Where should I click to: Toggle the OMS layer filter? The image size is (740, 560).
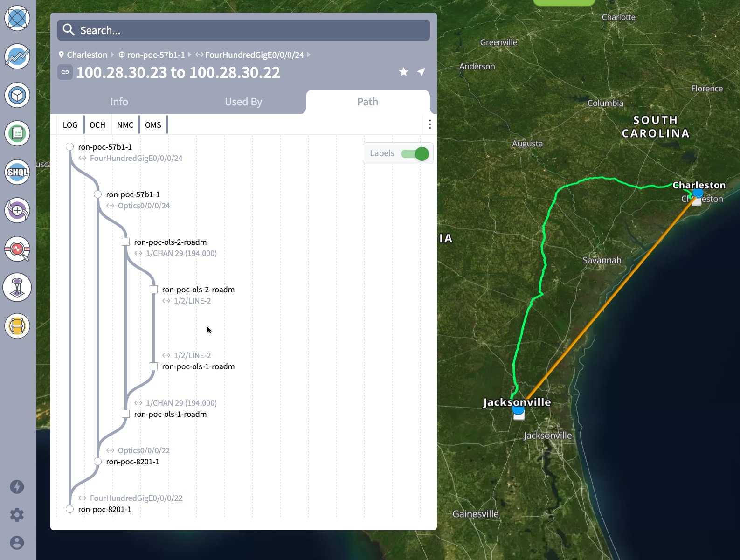153,125
